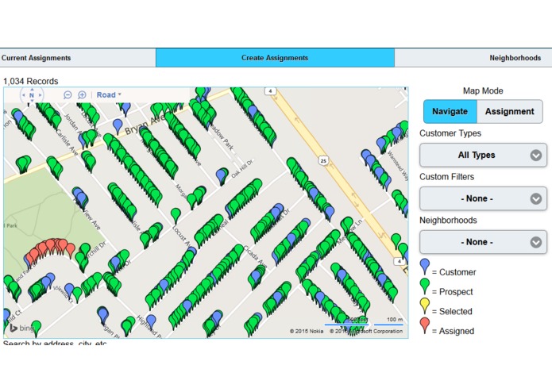Viewport: 552px width, 392px height.
Task: Click the Bing logo on the map
Action: click(21, 328)
